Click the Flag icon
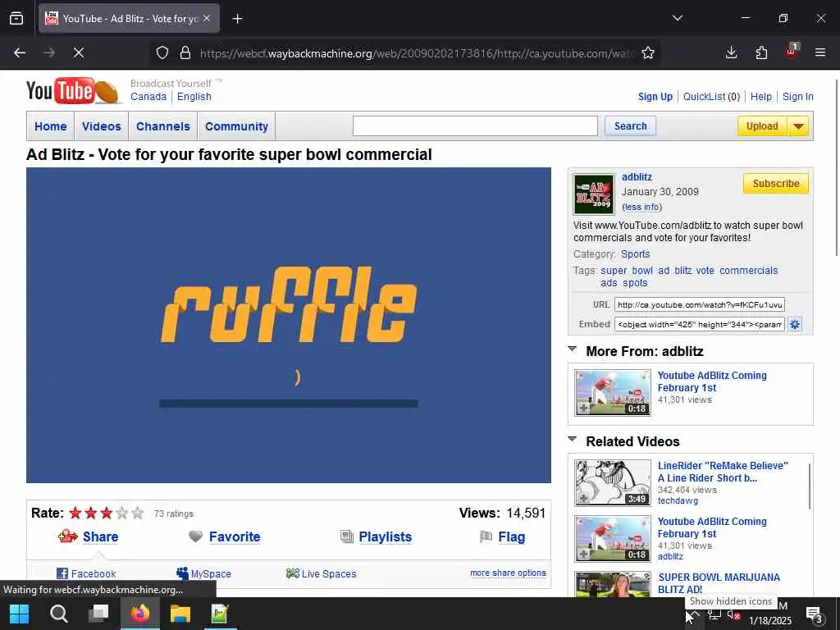840x630 pixels. coord(486,536)
